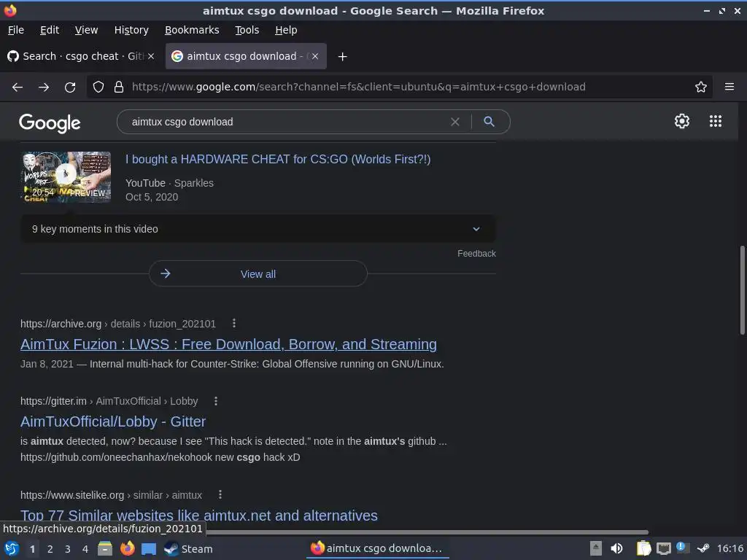The width and height of the screenshot is (747, 560).
Task: Switch to workspace 4 on the taskbar
Action: click(85, 549)
